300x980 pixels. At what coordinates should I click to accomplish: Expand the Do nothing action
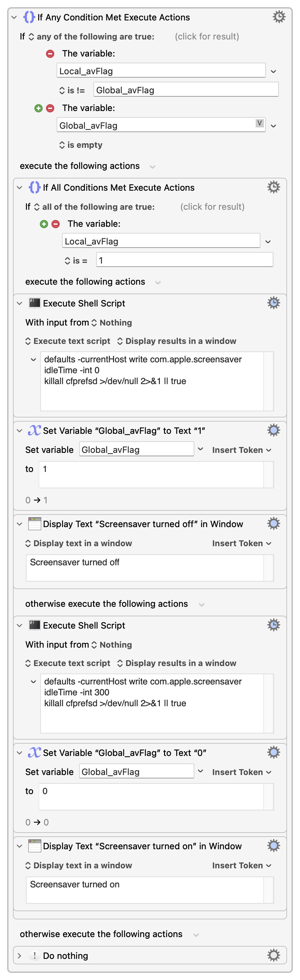(19, 955)
